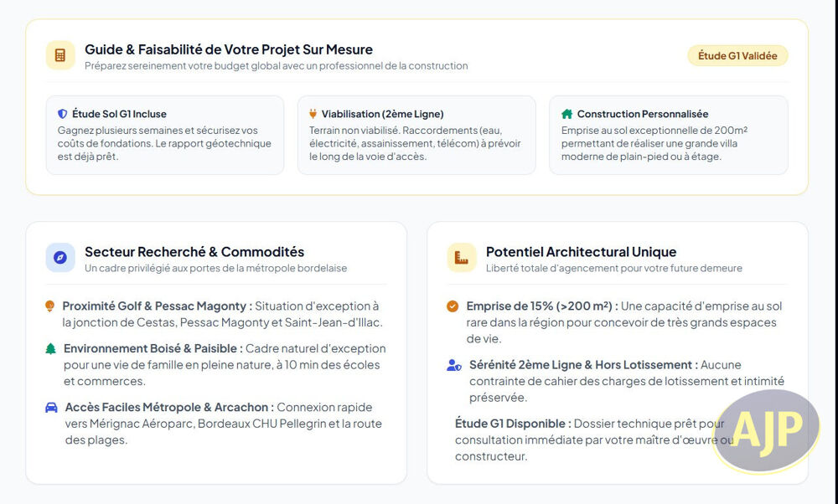Viewport: 838px width, 504px height.
Task: Click the Potentiel Architectural Unique heading
Action: 581,251
